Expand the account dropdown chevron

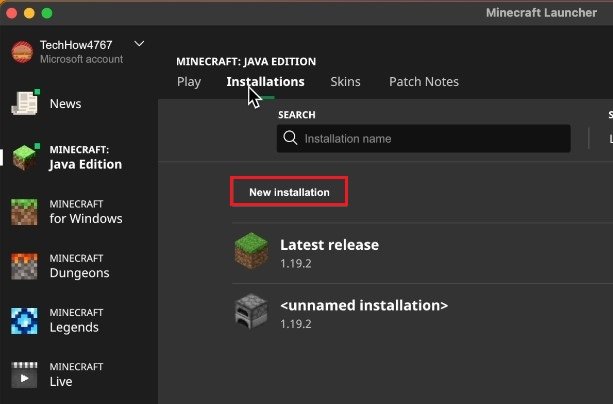[139, 44]
